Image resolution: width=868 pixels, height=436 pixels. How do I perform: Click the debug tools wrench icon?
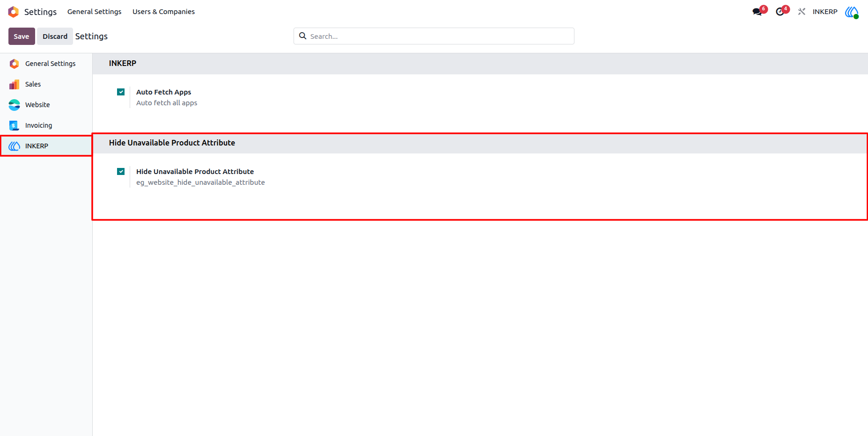pyautogui.click(x=802, y=12)
